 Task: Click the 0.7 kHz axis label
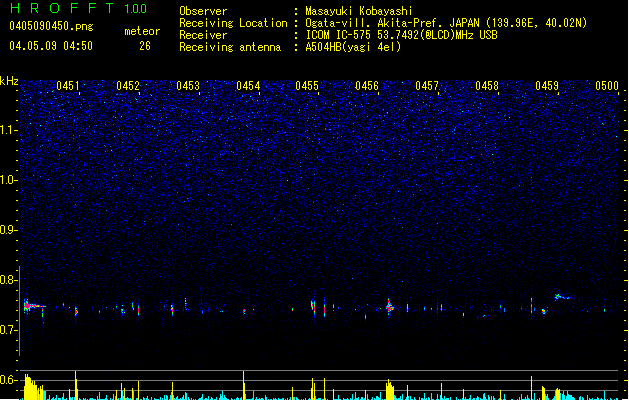click(9, 330)
